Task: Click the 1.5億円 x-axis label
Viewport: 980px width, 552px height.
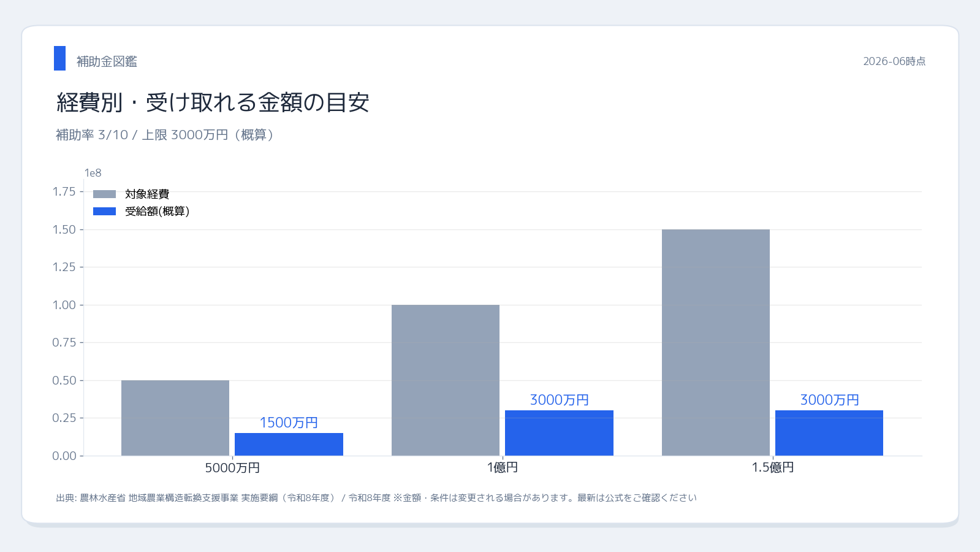Action: pyautogui.click(x=773, y=468)
